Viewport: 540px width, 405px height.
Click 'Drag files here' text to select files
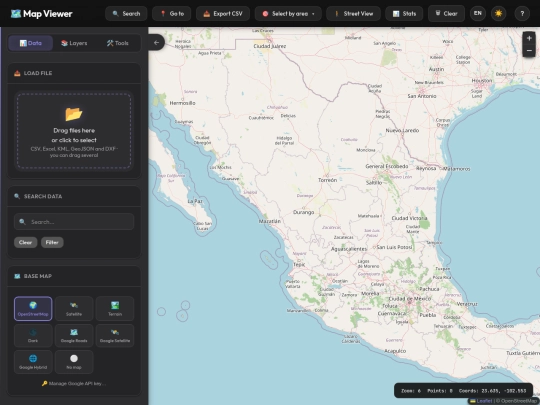(74, 131)
